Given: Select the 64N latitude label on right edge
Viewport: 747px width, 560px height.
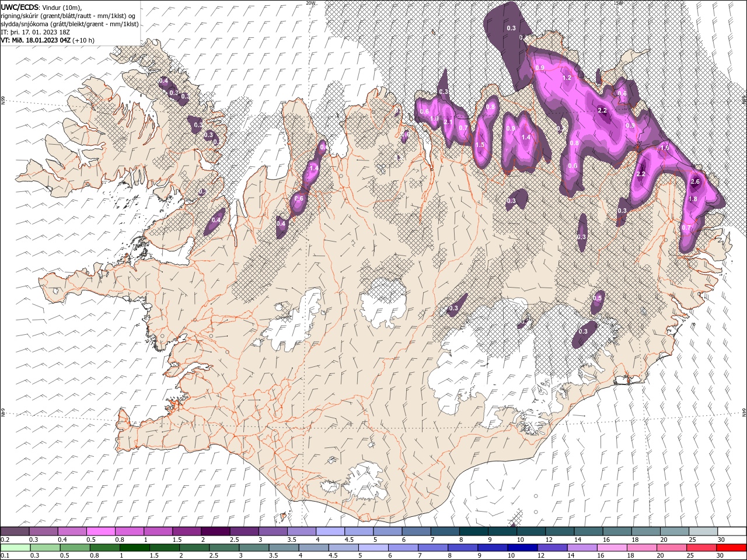Looking at the screenshot, I should [744, 412].
